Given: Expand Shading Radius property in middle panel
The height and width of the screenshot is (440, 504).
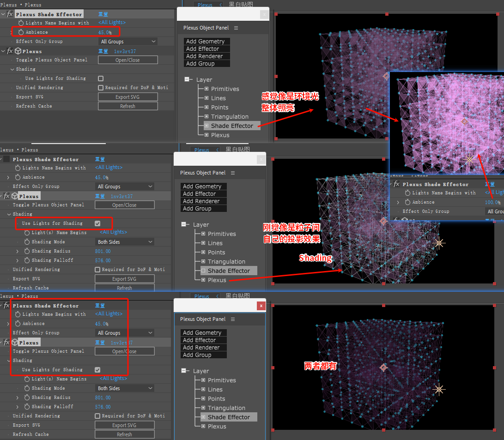Looking at the screenshot, I should [x=18, y=251].
